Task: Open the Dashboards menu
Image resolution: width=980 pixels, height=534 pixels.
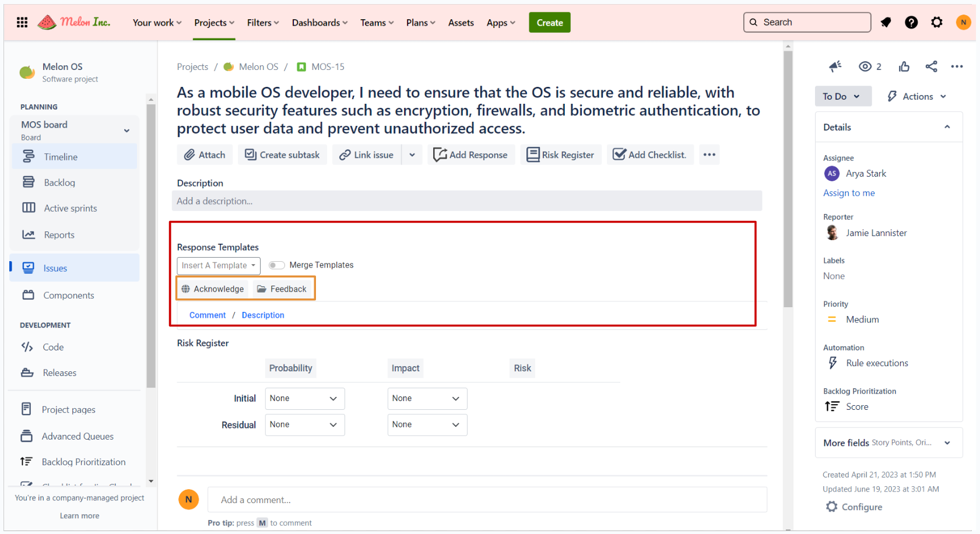Action: pos(319,23)
